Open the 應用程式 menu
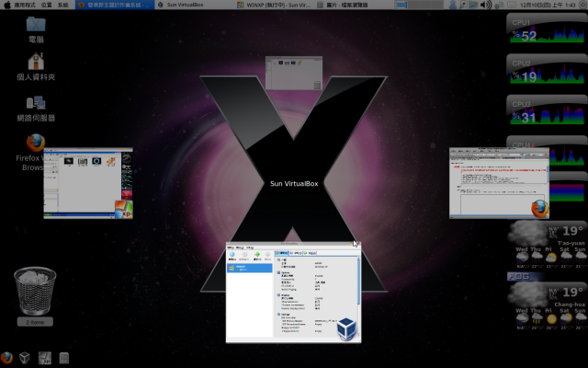Screen dimensions: 588x368 point(25,5)
